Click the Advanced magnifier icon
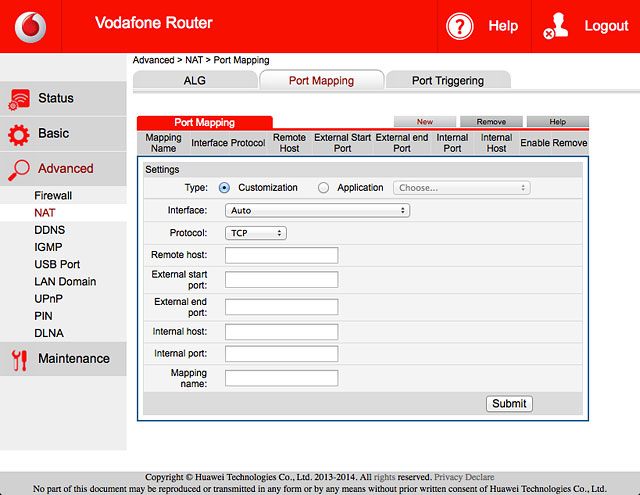The height and width of the screenshot is (495, 640). [x=19, y=170]
